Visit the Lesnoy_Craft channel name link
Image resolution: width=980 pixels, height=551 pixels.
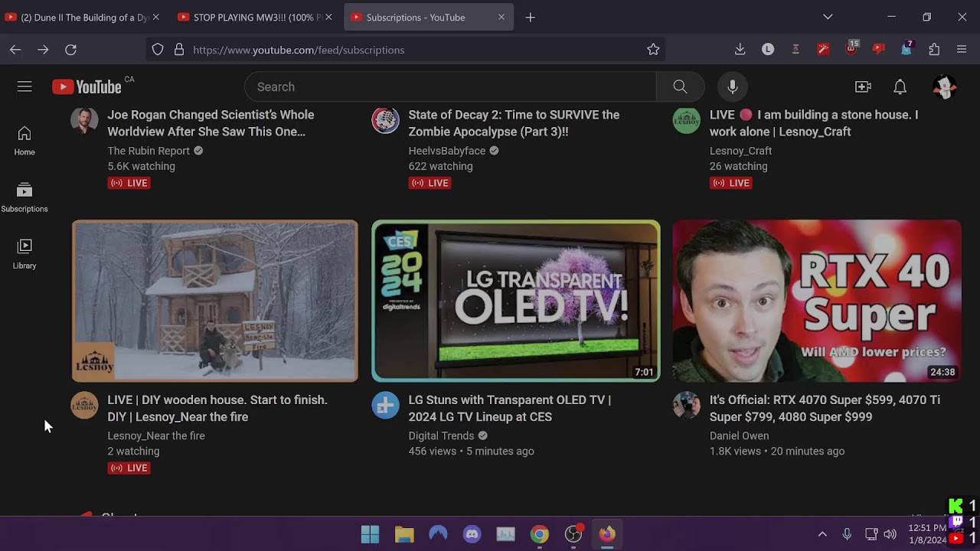740,151
